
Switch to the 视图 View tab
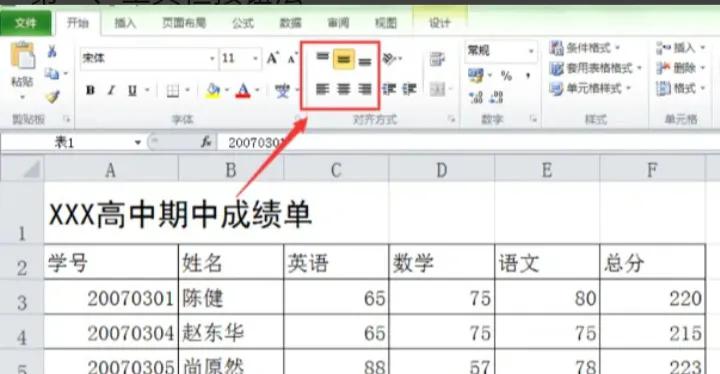click(x=386, y=23)
